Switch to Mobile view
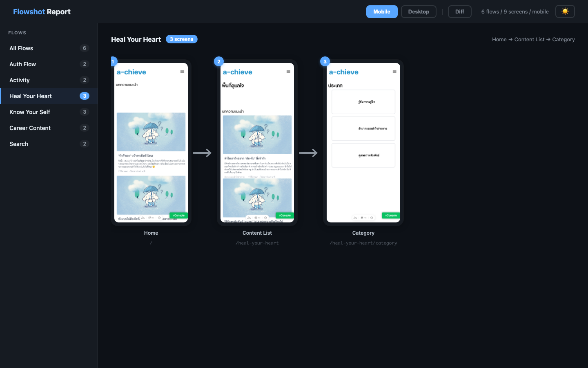Image resolution: width=588 pixels, height=368 pixels. (382, 11)
